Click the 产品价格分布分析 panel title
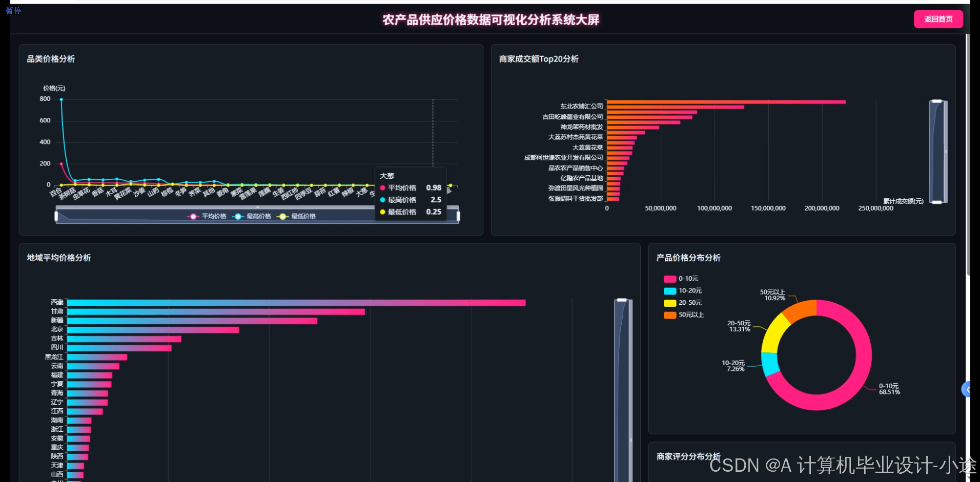 point(688,258)
